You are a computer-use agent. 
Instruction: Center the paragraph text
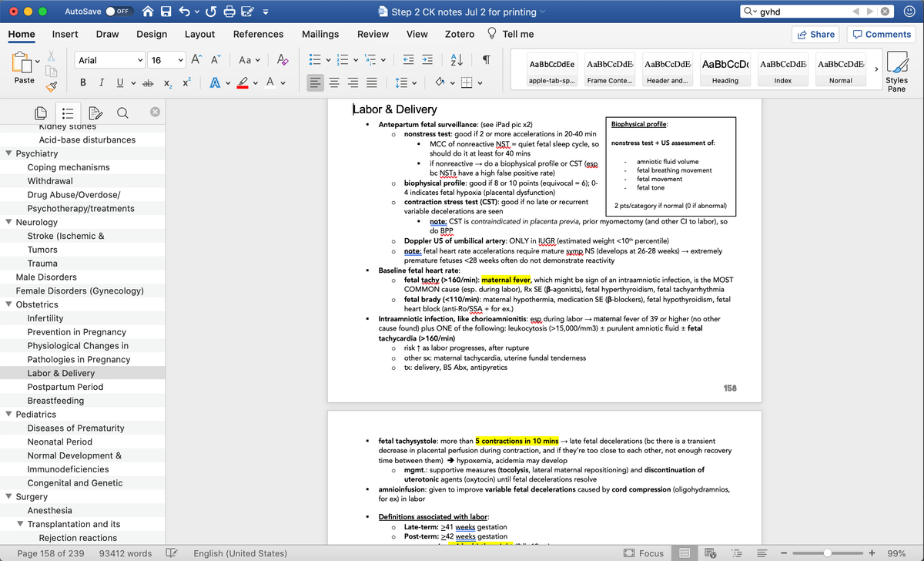(335, 82)
